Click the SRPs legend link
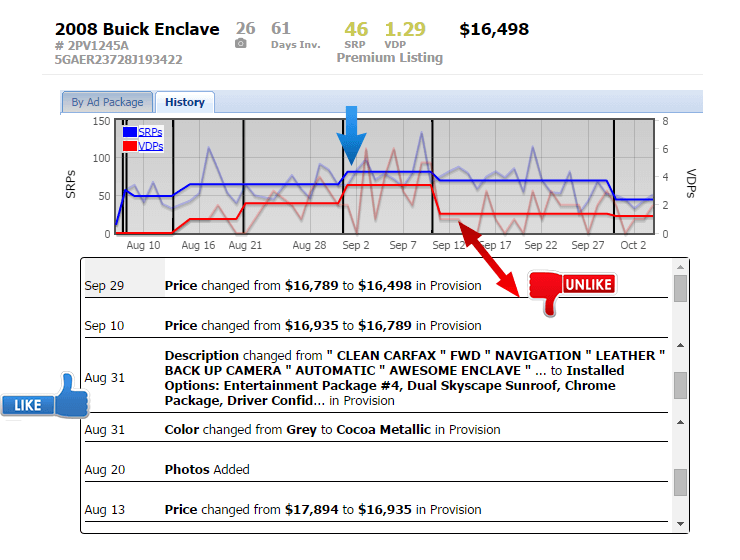Screen dimensions: 740x560 (x=150, y=132)
